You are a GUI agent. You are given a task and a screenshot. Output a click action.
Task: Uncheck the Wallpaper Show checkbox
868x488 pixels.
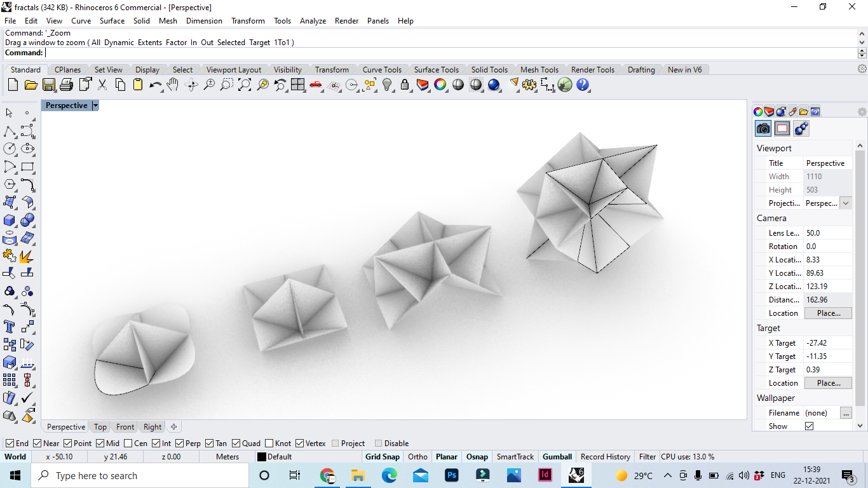(809, 426)
